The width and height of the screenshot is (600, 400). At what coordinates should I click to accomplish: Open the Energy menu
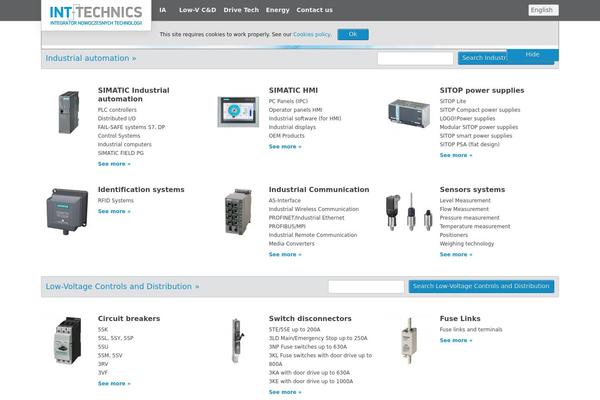click(277, 10)
